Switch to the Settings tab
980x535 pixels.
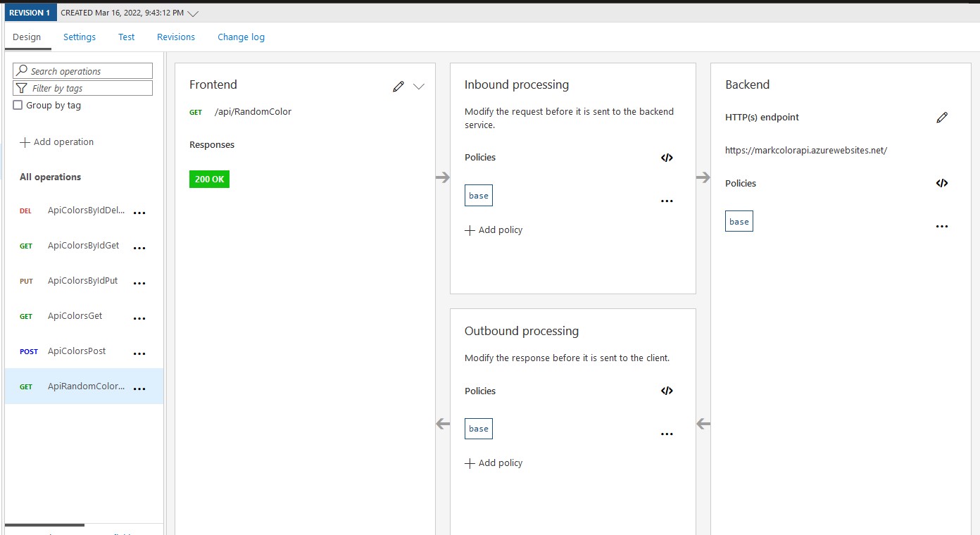(x=80, y=37)
